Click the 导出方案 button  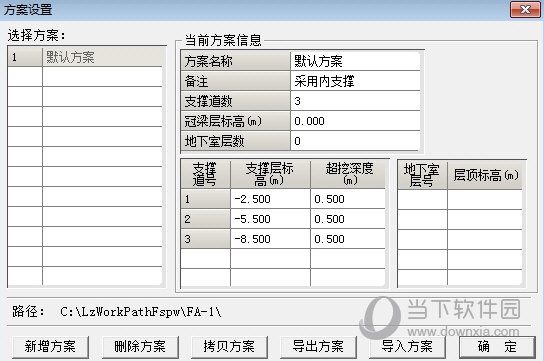(318, 346)
